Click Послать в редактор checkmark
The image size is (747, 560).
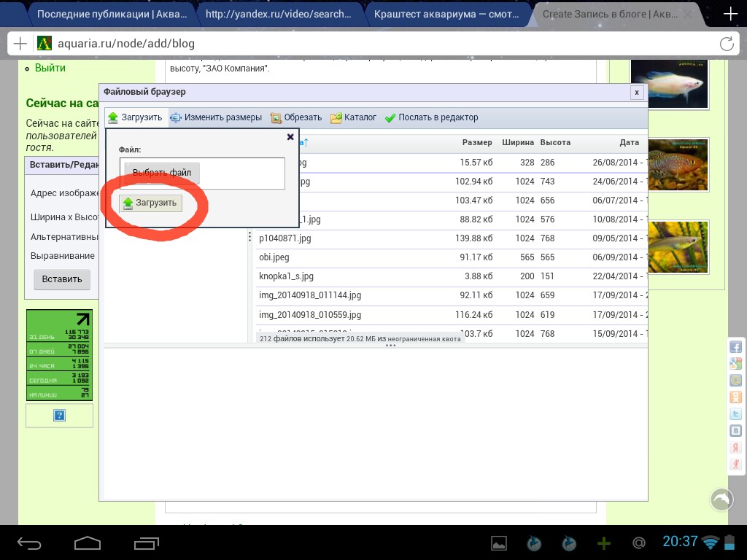(x=432, y=117)
